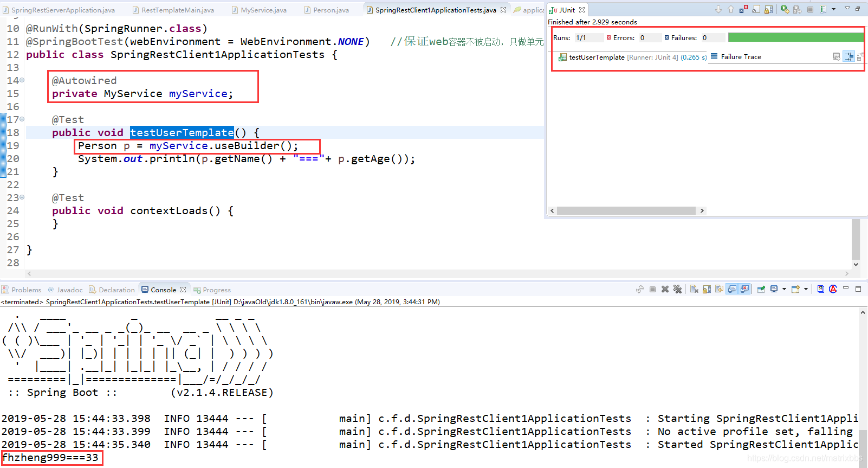The image size is (868, 468).
Task: Click Remove All Terminated Launches icon
Action: (677, 289)
